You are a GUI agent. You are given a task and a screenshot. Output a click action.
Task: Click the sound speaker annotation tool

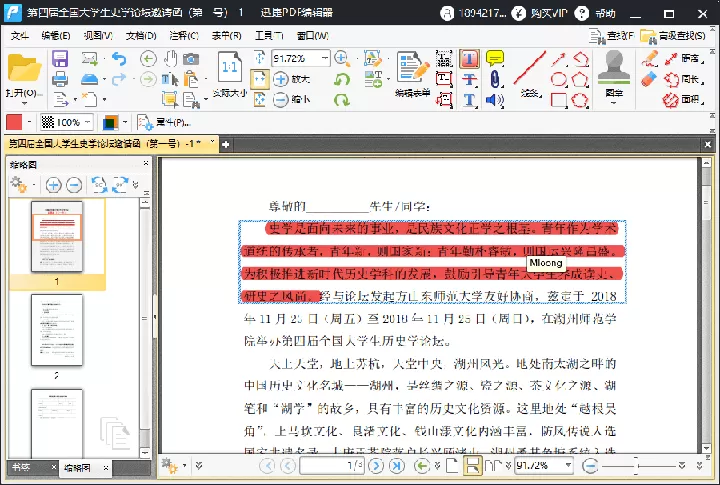[495, 100]
